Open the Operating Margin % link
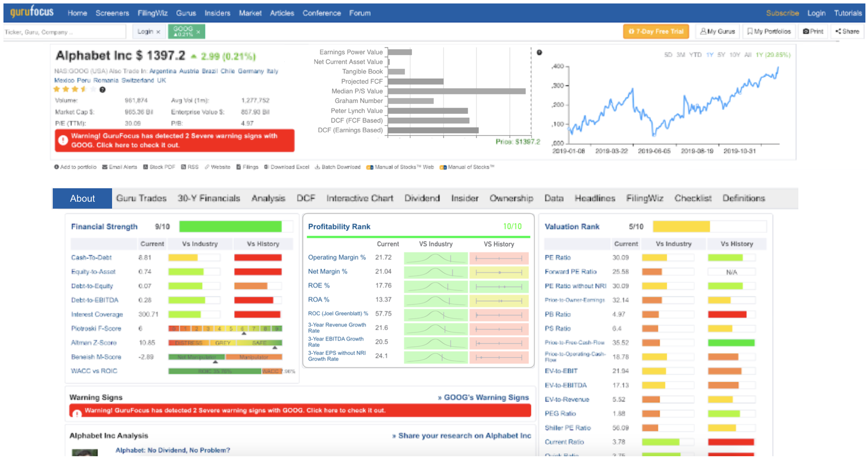Viewport: 868px width, 464px height. click(337, 258)
